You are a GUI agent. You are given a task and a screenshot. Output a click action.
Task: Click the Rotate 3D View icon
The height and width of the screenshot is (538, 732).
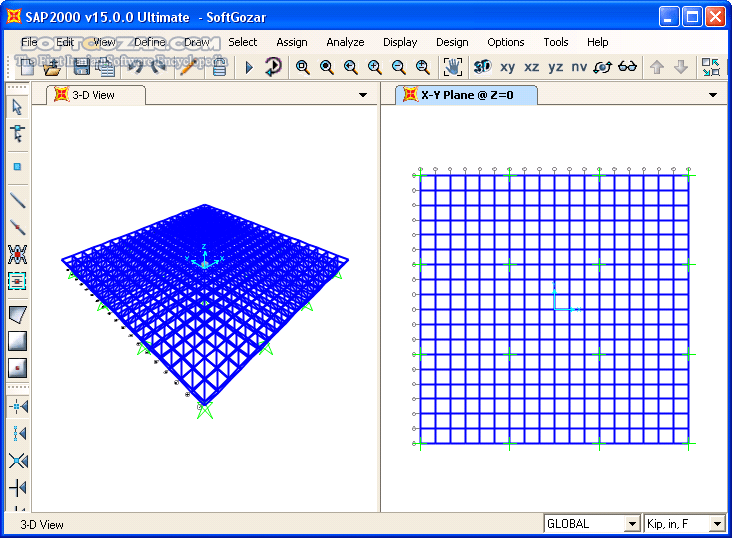(602, 67)
